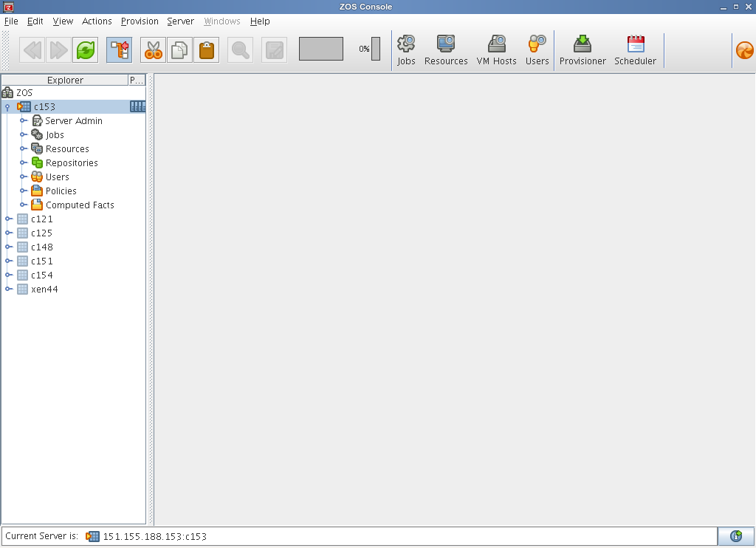
Task: Click the Forward navigation arrow button
Action: (x=59, y=49)
